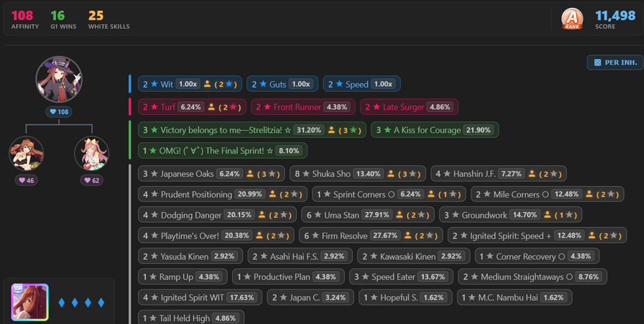Click the A Kiss for Courage chip
This screenshot has height=324, width=644.
(435, 130)
